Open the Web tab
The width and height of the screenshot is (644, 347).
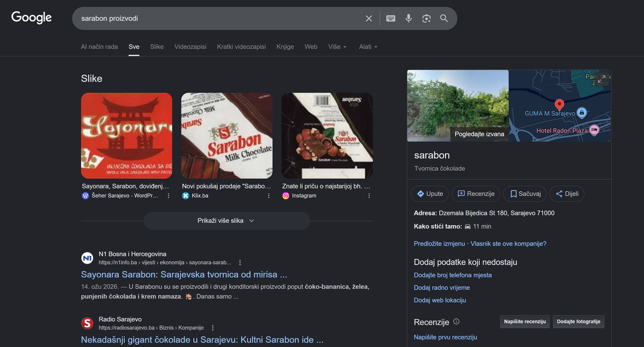(311, 46)
